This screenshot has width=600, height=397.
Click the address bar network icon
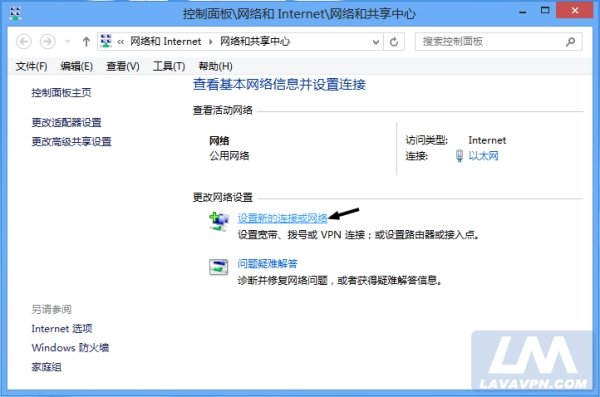tap(106, 41)
